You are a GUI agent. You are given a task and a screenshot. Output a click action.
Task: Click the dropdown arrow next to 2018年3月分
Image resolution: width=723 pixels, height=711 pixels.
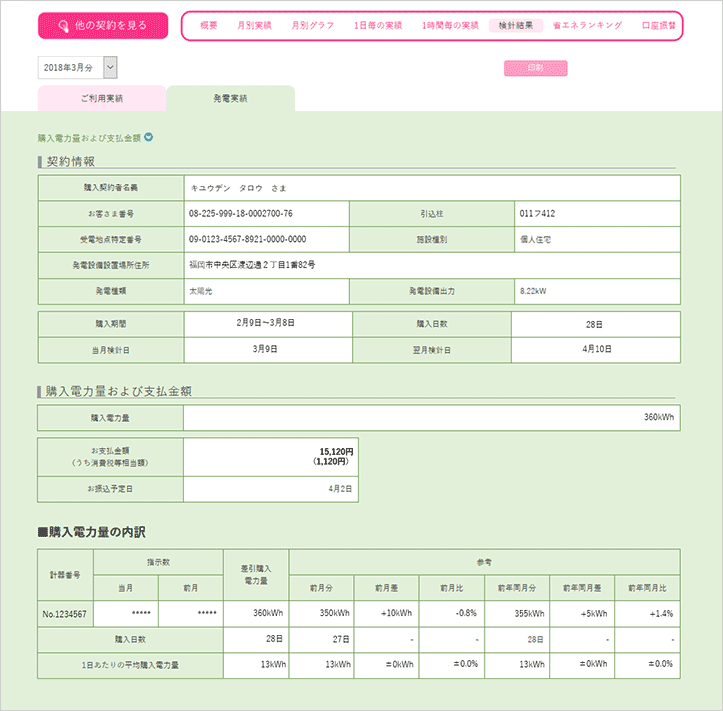click(110, 68)
